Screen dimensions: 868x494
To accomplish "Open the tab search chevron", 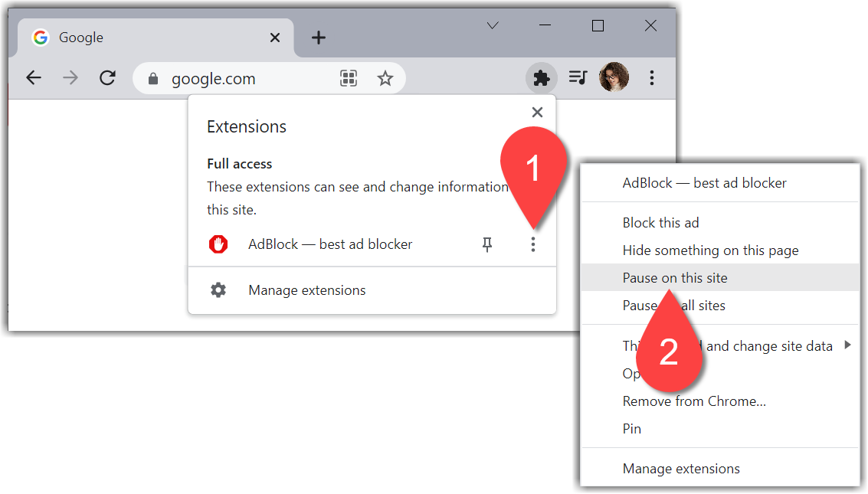I will point(493,25).
